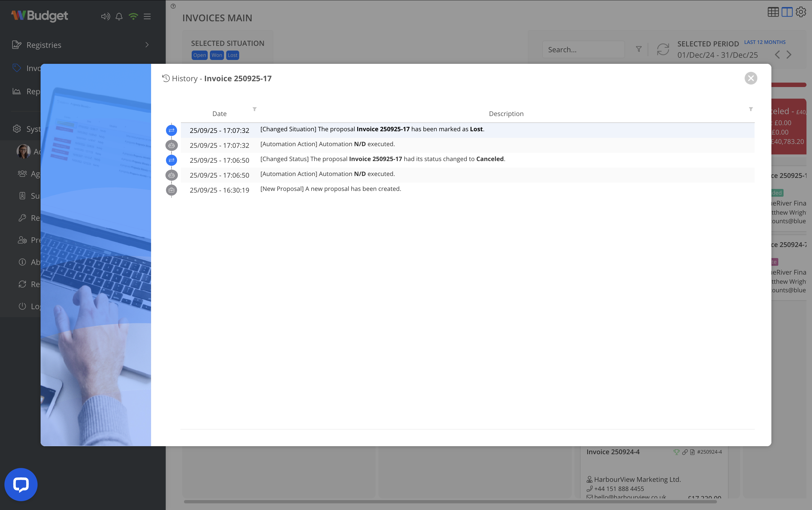Image resolution: width=812 pixels, height=510 pixels.
Task: Switch to split view layout
Action: tap(787, 12)
